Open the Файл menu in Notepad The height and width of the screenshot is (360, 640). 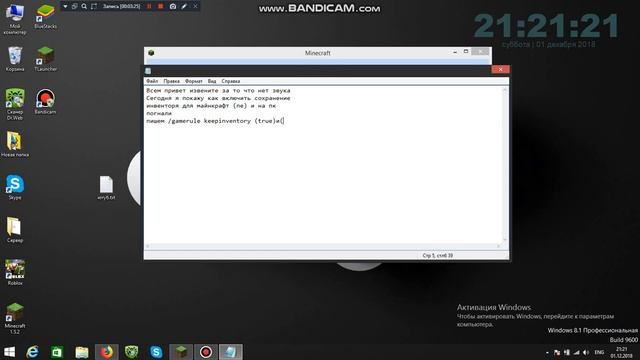tap(152, 81)
